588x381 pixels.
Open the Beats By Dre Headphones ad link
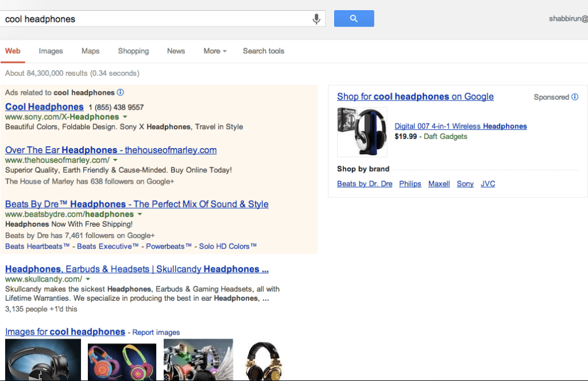point(137,204)
